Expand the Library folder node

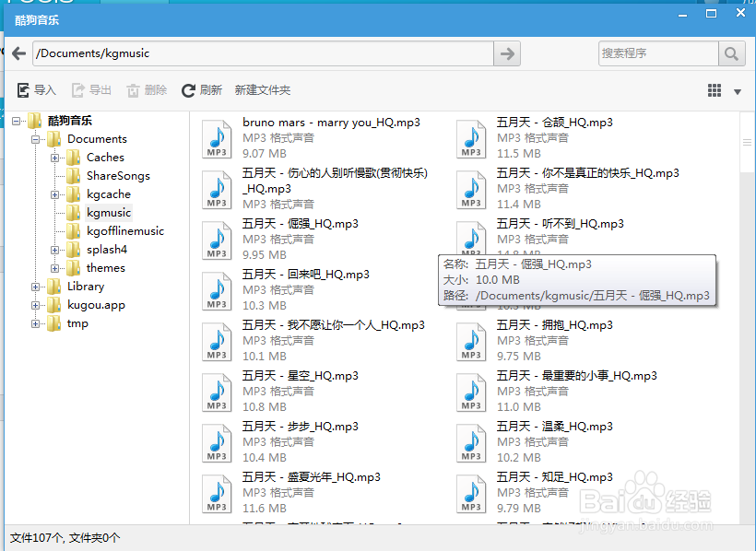click(x=36, y=287)
